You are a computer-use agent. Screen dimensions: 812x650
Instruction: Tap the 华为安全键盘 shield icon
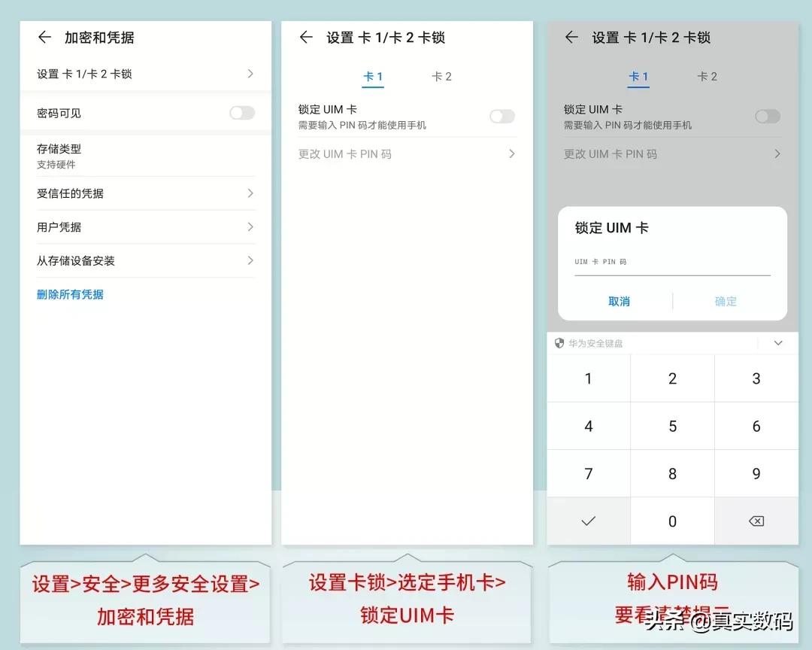558,343
